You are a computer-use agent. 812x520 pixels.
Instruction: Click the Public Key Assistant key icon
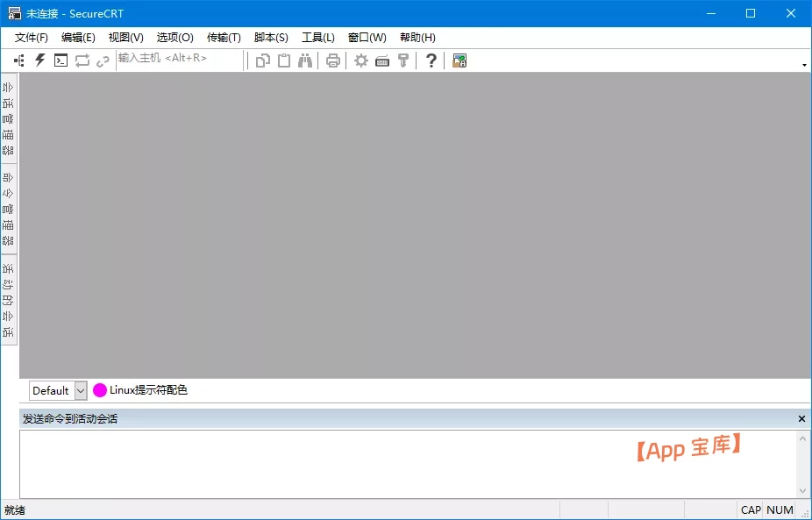403,61
